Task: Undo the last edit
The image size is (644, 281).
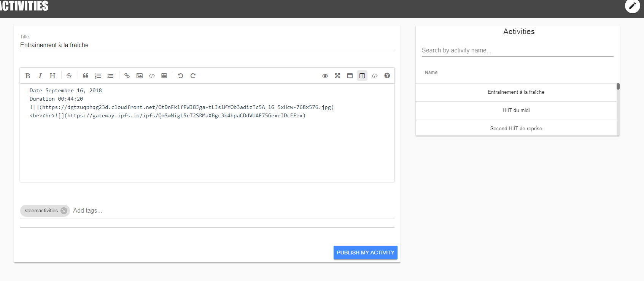Action: [181, 76]
